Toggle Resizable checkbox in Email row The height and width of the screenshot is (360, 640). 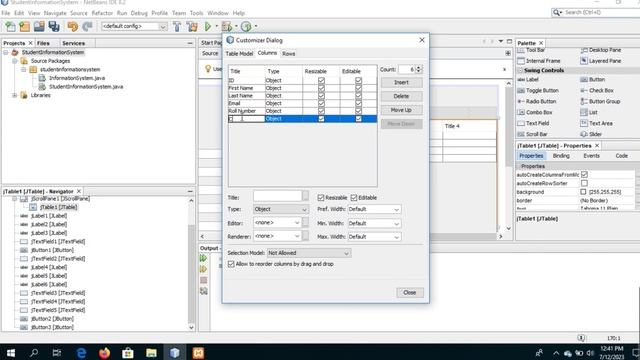[x=321, y=103]
